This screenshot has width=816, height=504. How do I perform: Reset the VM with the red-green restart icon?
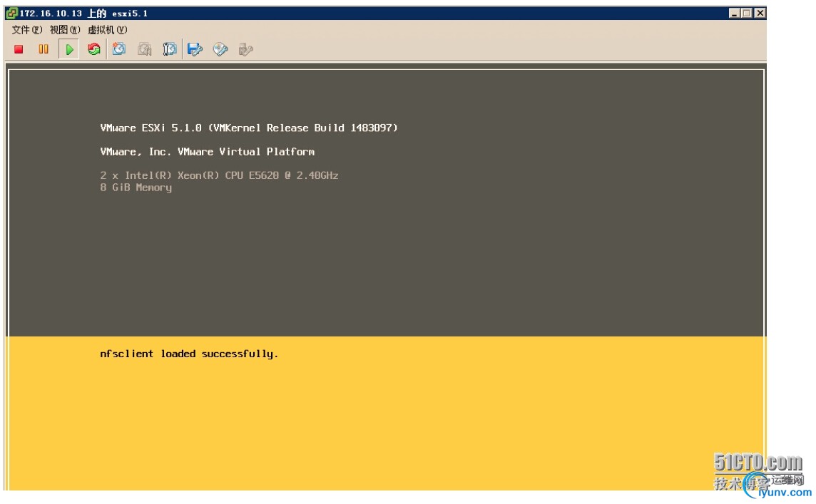coord(94,49)
